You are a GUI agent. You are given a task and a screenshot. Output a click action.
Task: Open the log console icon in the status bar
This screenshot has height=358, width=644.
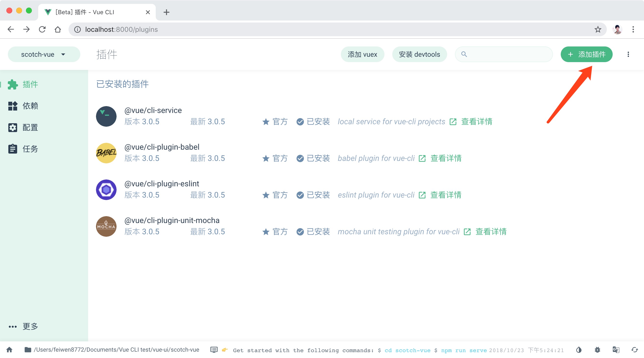coord(214,350)
